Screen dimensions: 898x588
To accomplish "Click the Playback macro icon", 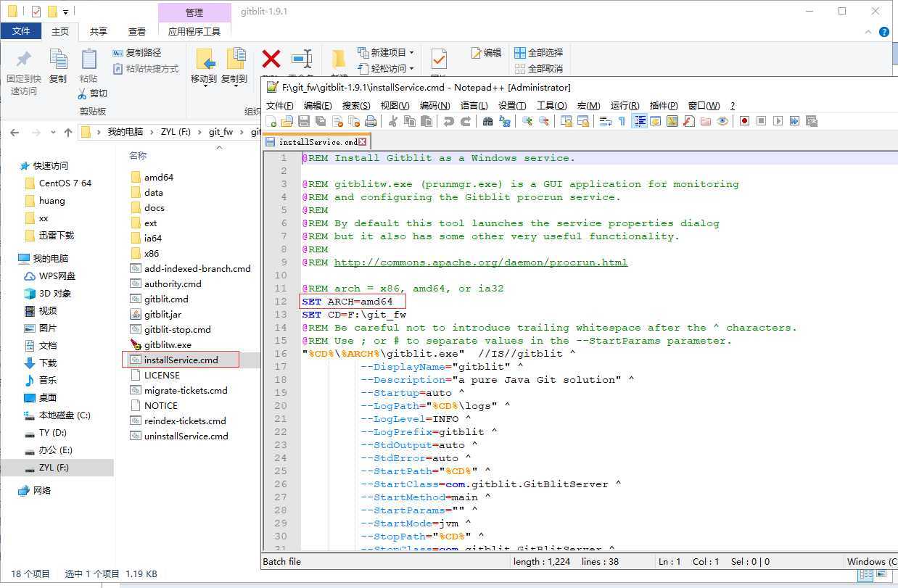I will [x=778, y=121].
